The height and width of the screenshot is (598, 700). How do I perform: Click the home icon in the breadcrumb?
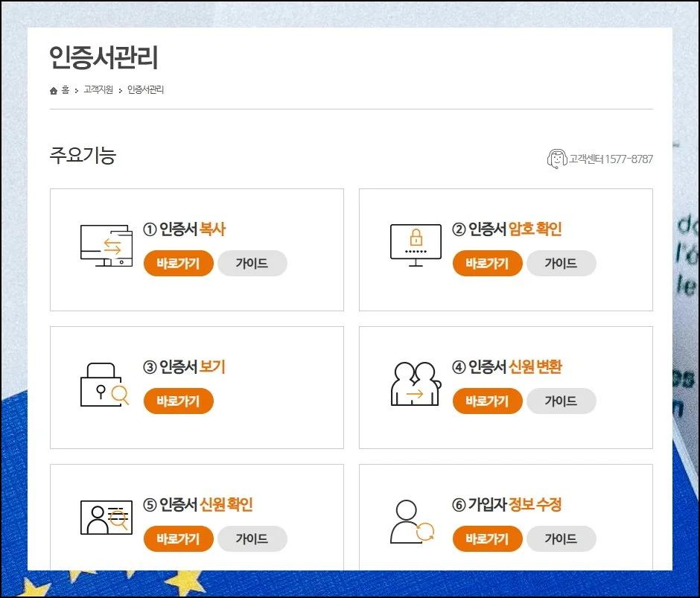coord(53,90)
